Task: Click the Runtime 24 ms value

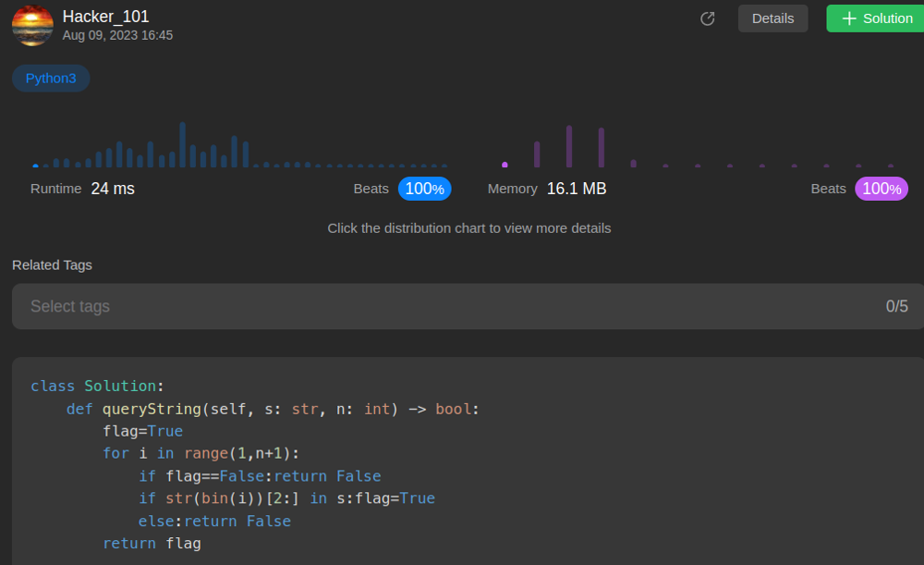Action: coord(113,189)
